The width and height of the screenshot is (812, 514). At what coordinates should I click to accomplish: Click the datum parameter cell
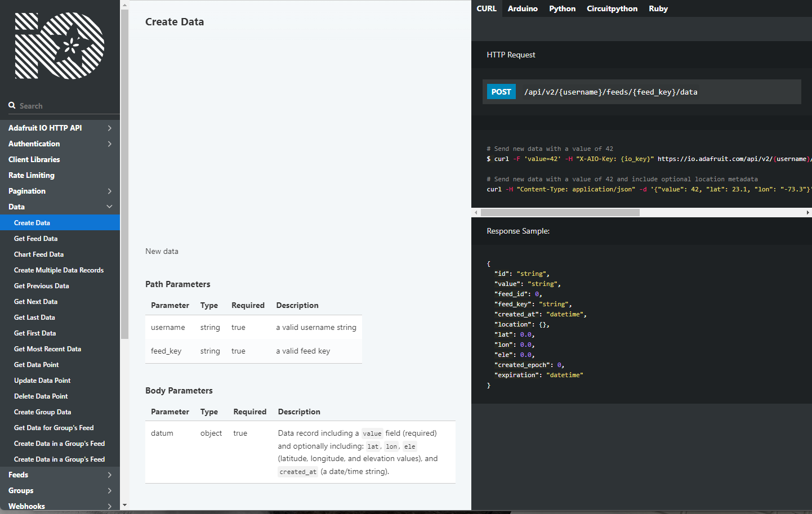162,433
